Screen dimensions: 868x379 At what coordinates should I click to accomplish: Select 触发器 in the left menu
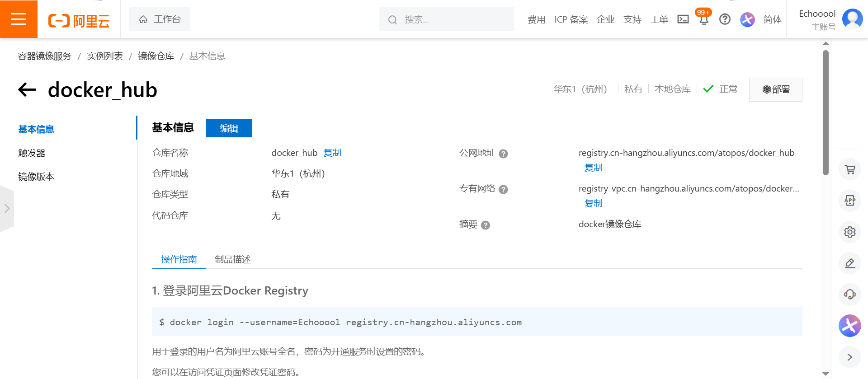click(x=32, y=153)
